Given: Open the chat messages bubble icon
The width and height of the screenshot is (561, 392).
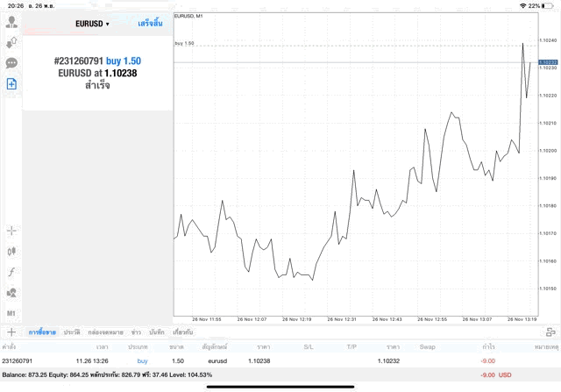Looking at the screenshot, I should click(x=11, y=63).
